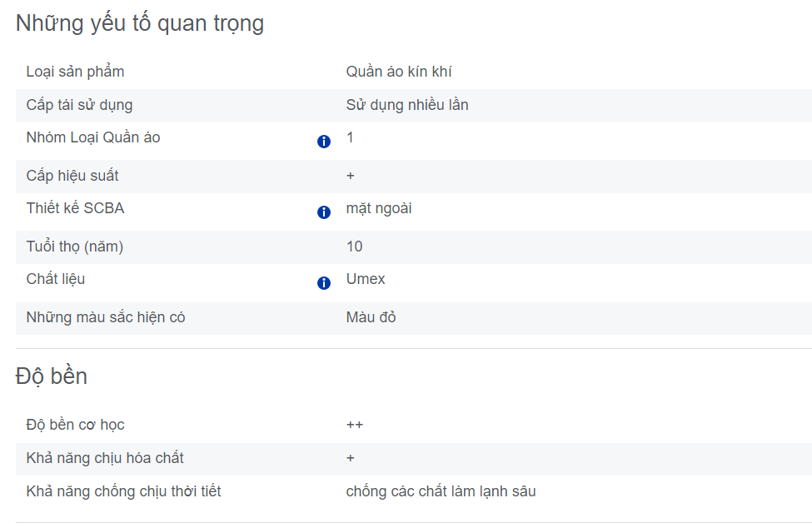
Task: Show info tooltip icon for Chất liệu
Action: [324, 283]
